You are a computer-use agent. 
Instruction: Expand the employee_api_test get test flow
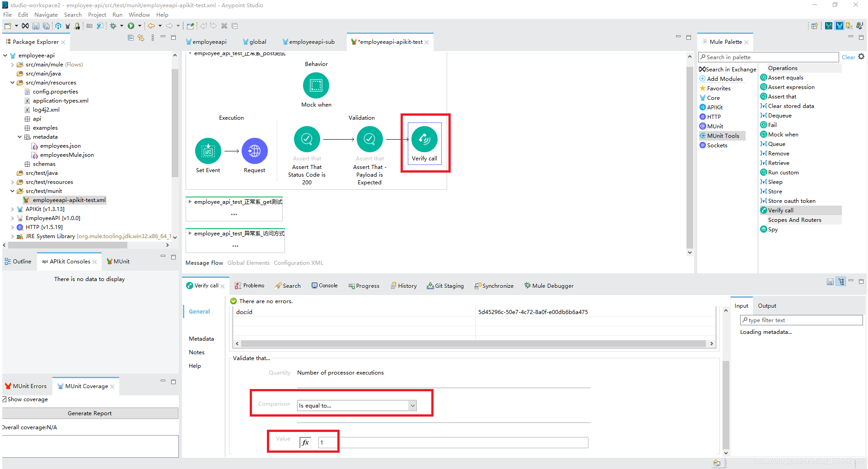pyautogui.click(x=190, y=202)
